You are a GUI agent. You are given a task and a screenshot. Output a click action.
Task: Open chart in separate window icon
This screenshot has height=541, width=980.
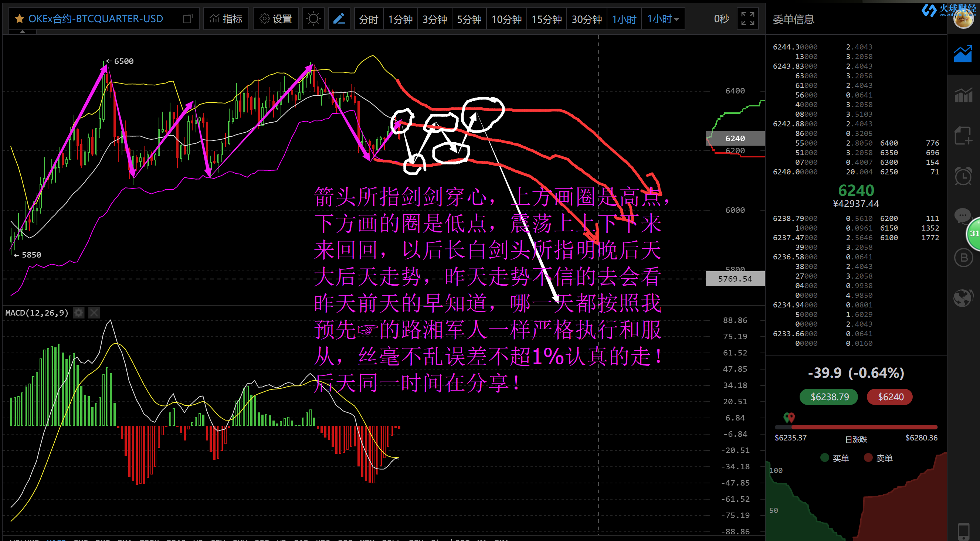187,18
